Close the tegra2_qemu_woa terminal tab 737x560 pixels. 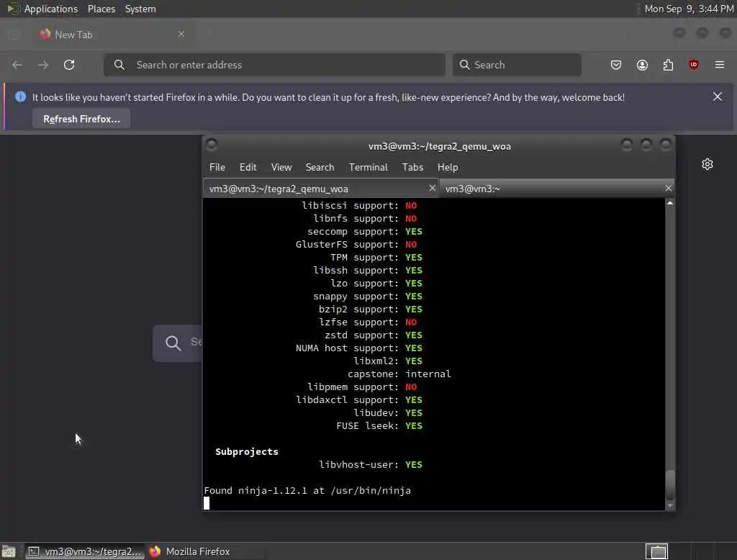pos(432,188)
